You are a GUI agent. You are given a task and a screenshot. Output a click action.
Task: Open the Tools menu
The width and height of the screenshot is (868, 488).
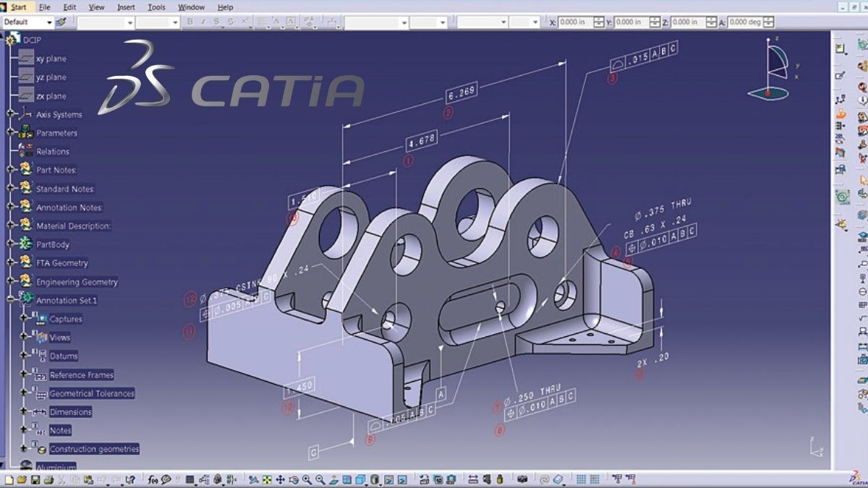tap(156, 7)
